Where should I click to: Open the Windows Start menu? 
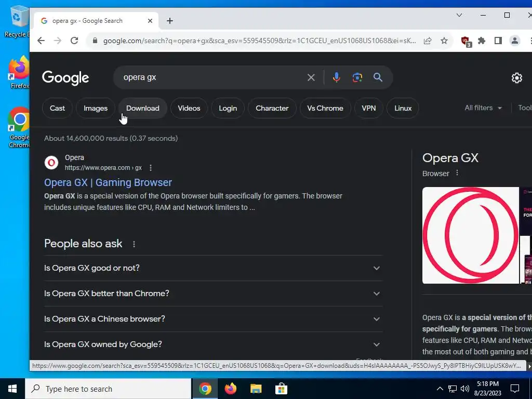tap(12, 389)
